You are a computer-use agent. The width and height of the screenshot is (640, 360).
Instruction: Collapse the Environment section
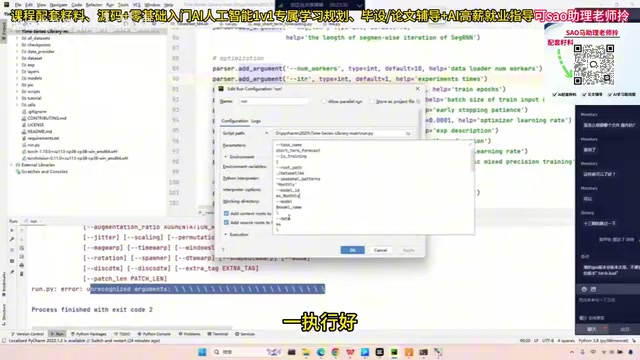click(226, 157)
